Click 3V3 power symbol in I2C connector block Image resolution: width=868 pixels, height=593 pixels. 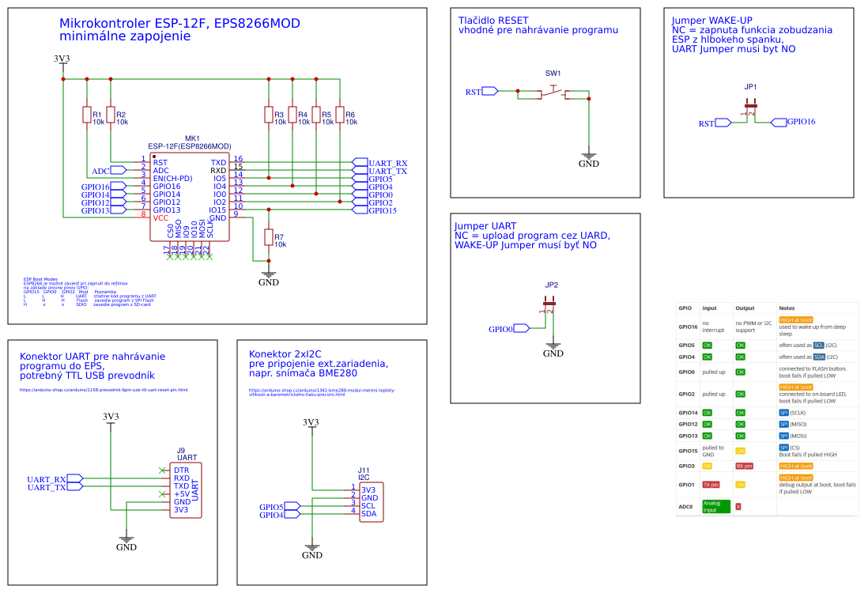point(311,425)
